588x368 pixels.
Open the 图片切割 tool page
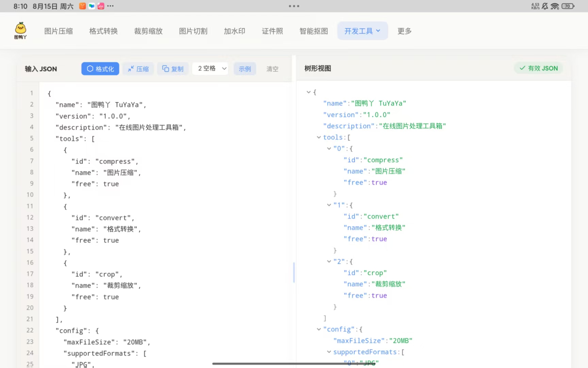click(x=193, y=31)
